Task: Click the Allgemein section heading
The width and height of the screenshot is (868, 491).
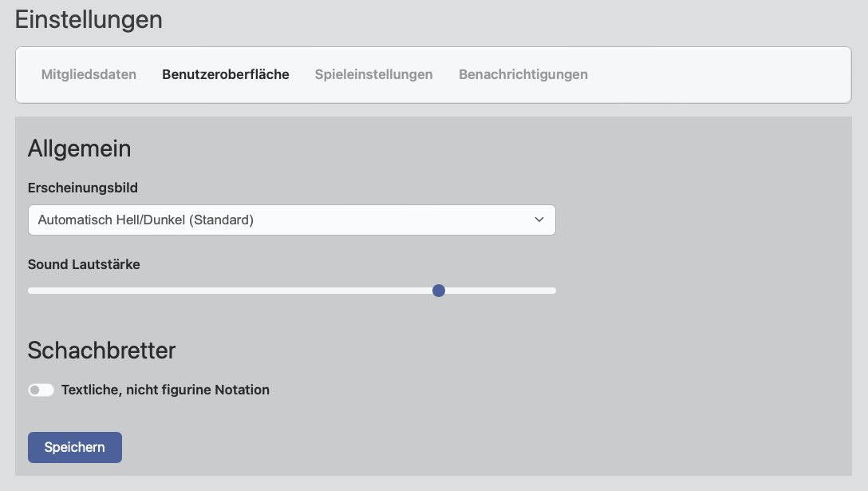Action: [x=80, y=148]
